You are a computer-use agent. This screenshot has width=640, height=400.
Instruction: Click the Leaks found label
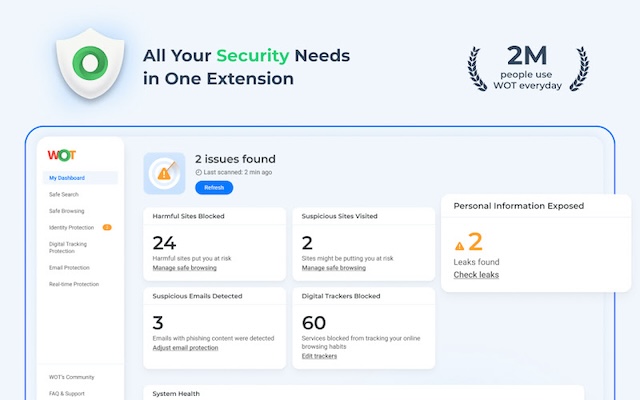click(x=476, y=262)
